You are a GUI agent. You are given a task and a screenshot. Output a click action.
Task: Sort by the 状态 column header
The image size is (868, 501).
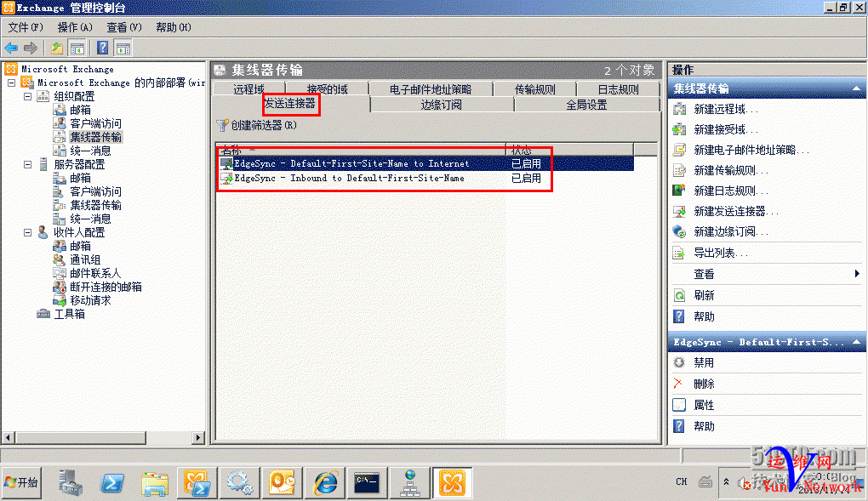coord(569,150)
